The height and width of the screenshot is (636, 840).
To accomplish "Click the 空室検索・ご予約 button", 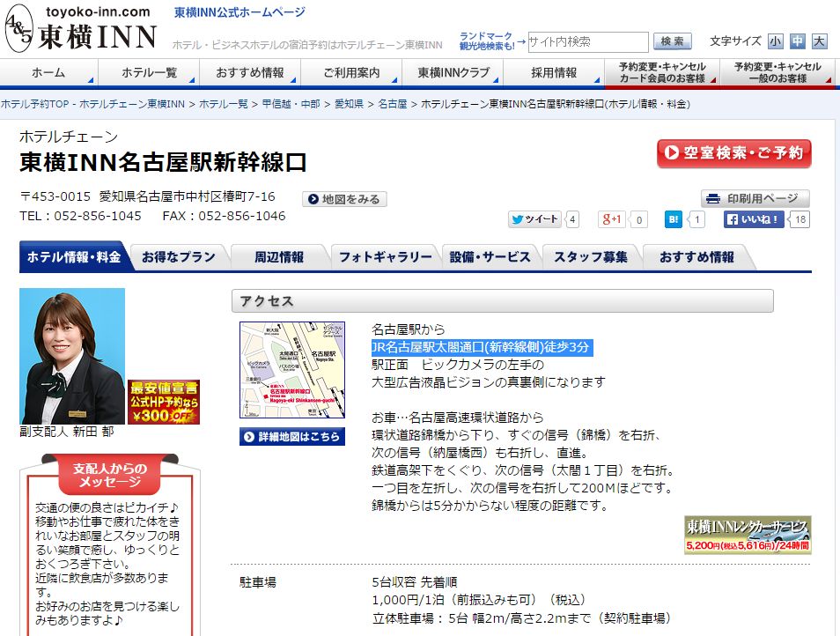I will 734,153.
